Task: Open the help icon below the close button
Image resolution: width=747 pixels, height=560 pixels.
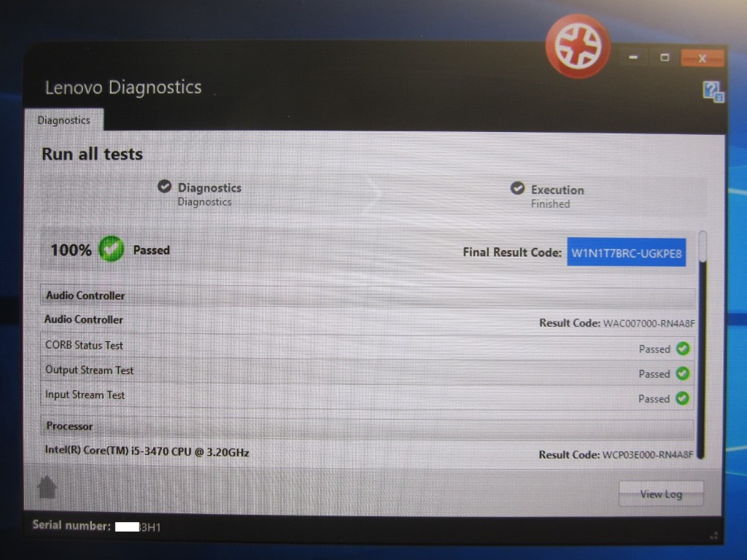Action: (x=713, y=91)
